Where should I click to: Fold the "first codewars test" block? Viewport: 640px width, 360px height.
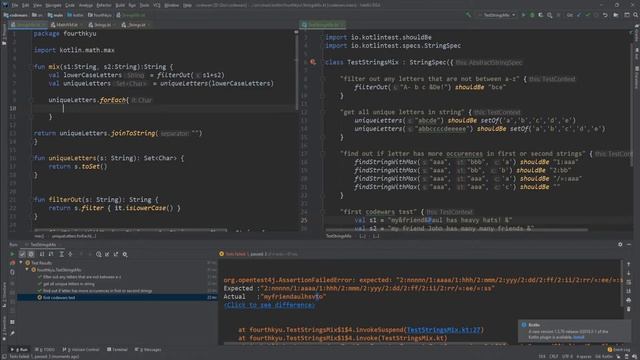click(x=322, y=212)
